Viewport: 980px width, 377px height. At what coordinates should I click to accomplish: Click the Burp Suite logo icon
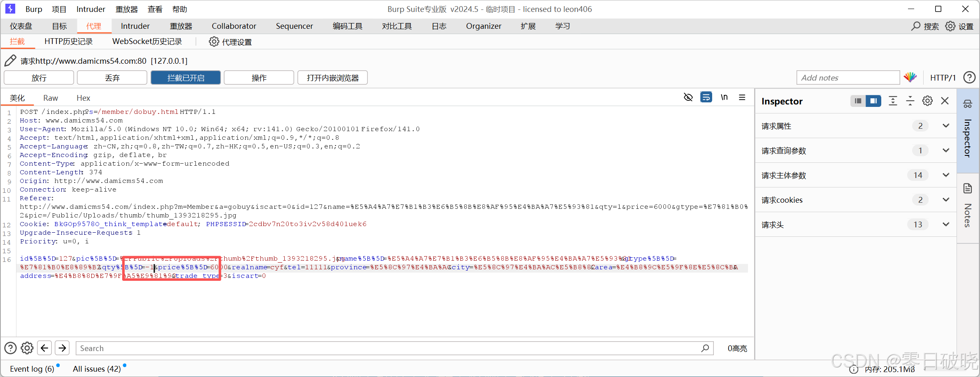pos(10,9)
